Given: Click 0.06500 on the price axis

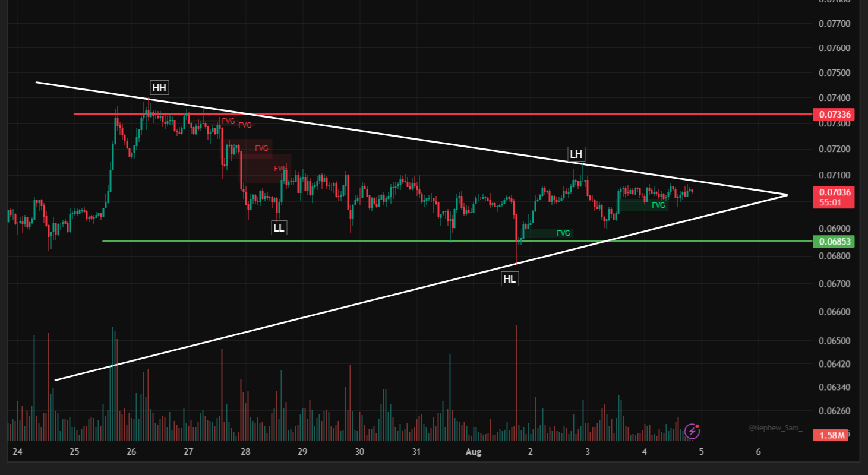Looking at the screenshot, I should pos(835,341).
